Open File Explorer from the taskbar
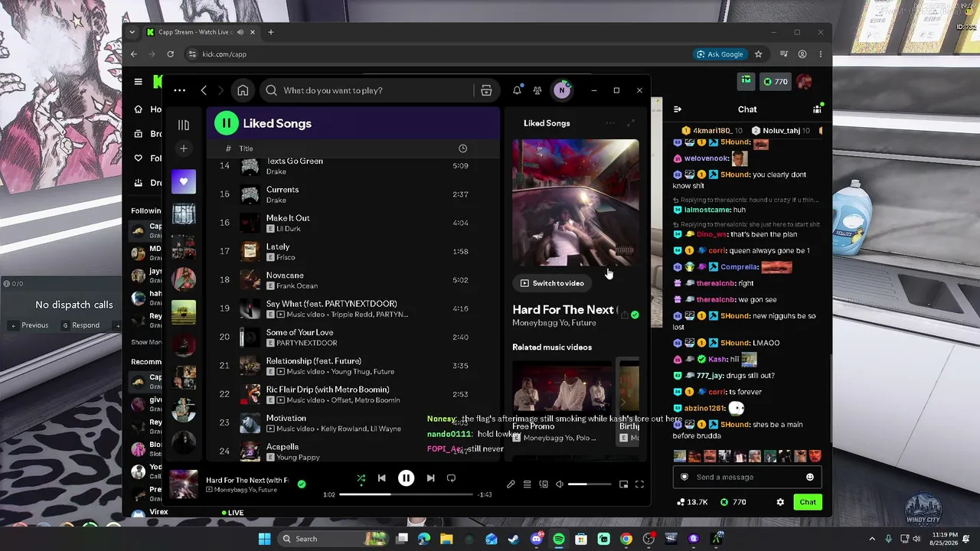Screen dimensions: 980x551 [x=446, y=539]
